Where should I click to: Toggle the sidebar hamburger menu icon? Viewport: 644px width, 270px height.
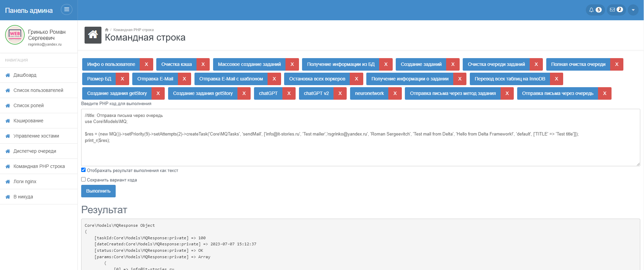click(x=67, y=9)
